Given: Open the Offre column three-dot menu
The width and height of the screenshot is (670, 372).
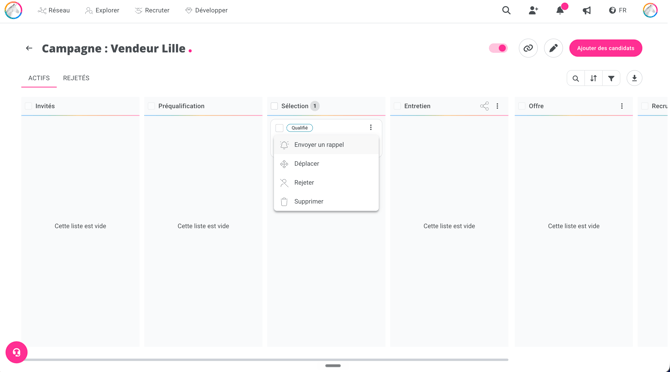Looking at the screenshot, I should tap(622, 106).
